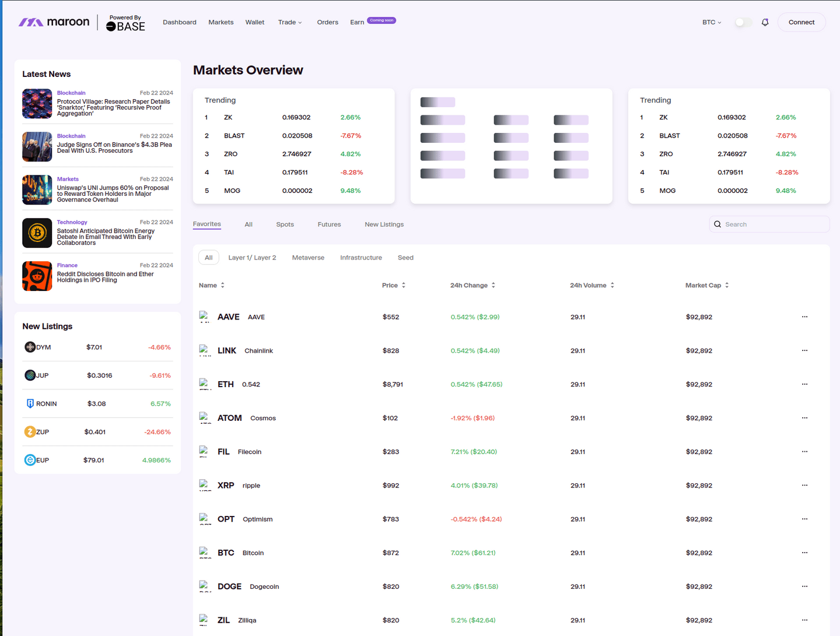Click the RONIN shield icon
Screen dimensions: 840x636
(30, 403)
